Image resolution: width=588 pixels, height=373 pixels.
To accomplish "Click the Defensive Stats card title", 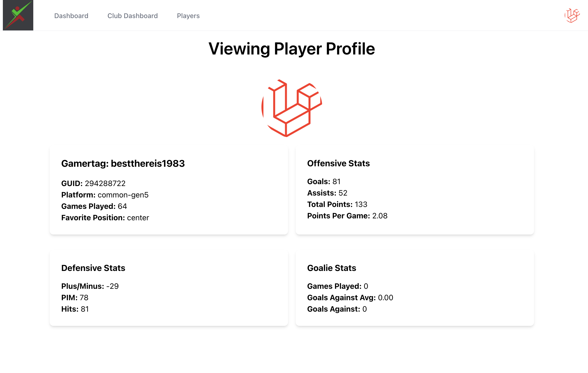I will [93, 268].
